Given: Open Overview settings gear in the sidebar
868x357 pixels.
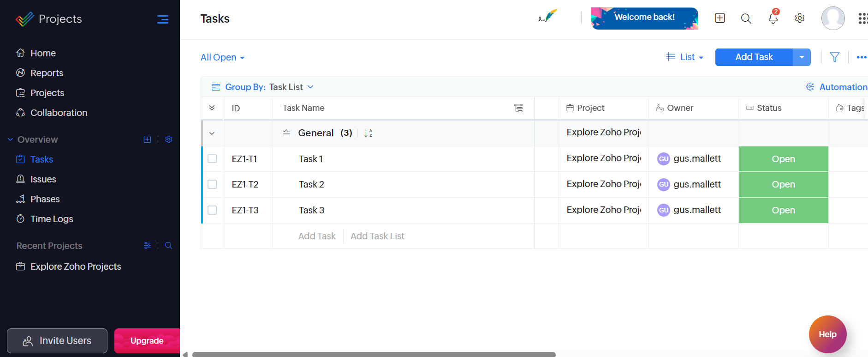Looking at the screenshot, I should point(169,139).
